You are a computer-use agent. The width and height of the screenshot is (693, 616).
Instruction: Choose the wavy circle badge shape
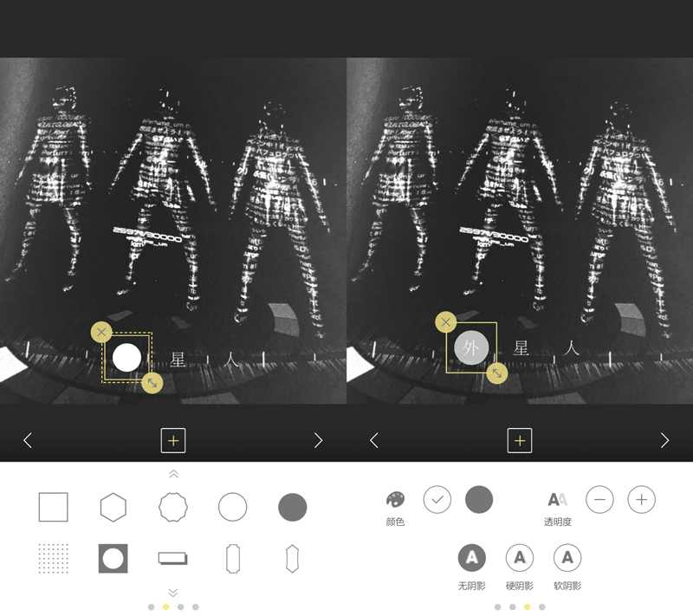point(172,508)
